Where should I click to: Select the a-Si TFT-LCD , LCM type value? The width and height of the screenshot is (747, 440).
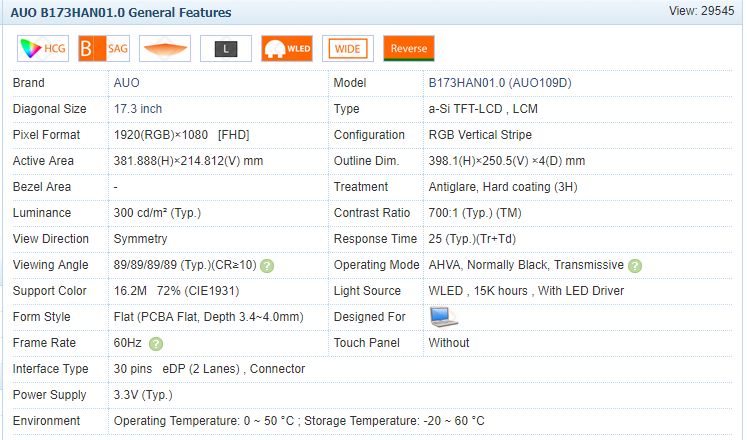pyautogui.click(x=483, y=109)
